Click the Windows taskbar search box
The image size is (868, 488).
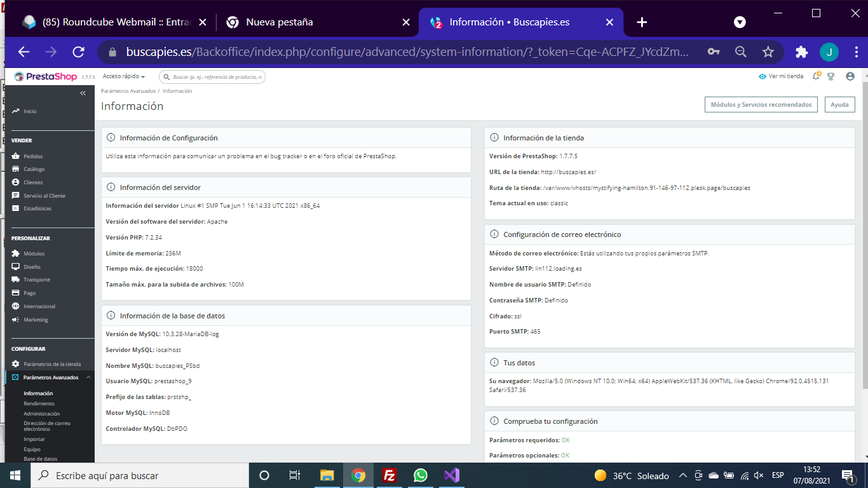(139, 475)
